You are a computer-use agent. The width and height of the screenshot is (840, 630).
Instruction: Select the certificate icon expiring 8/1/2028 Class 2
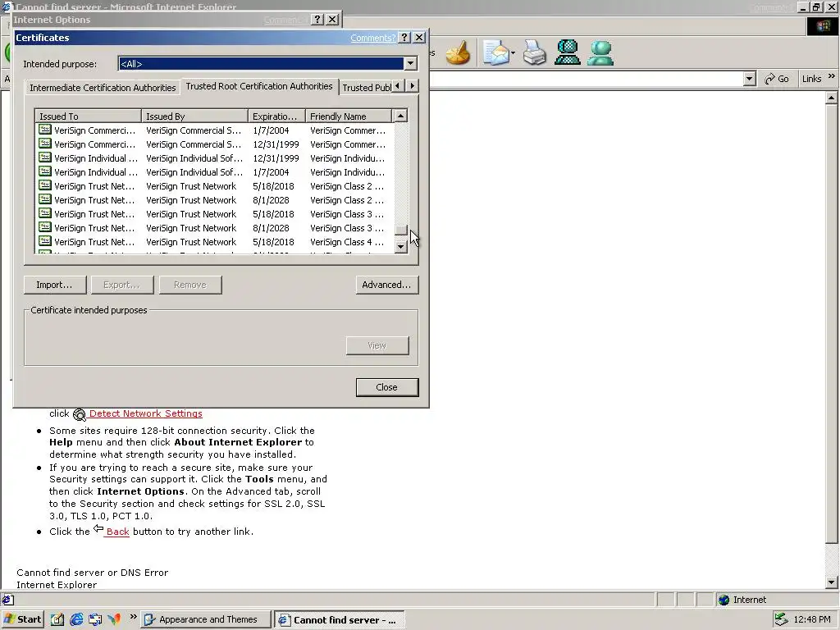click(x=45, y=200)
